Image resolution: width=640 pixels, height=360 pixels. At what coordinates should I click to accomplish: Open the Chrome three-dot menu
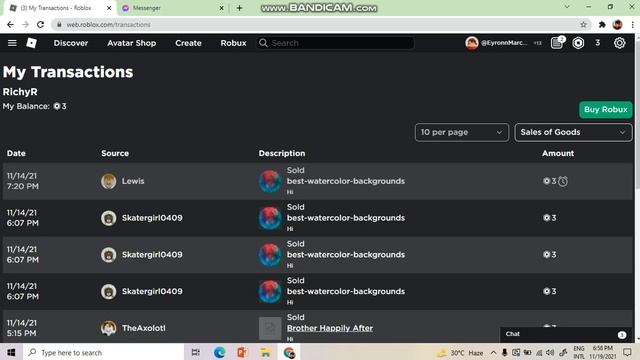(x=632, y=24)
